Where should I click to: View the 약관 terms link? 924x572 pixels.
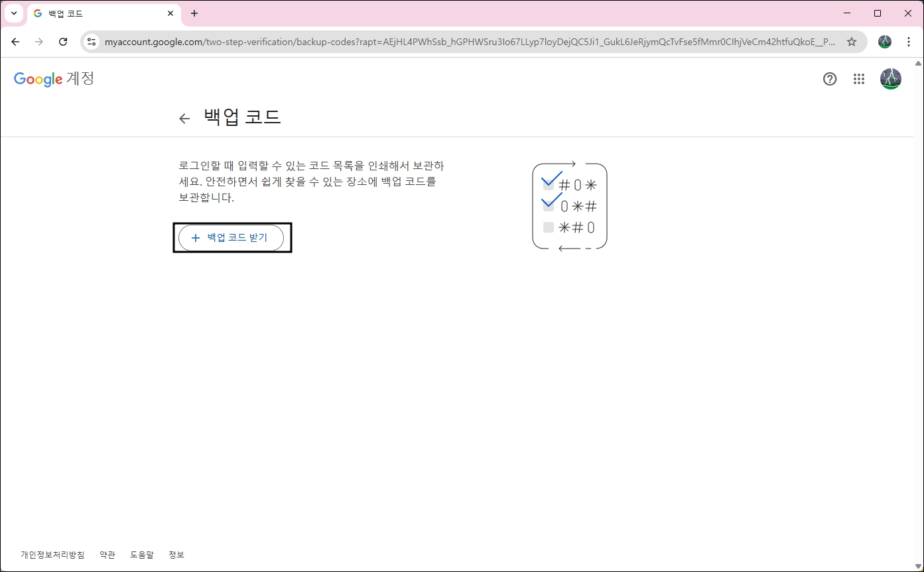tap(107, 555)
